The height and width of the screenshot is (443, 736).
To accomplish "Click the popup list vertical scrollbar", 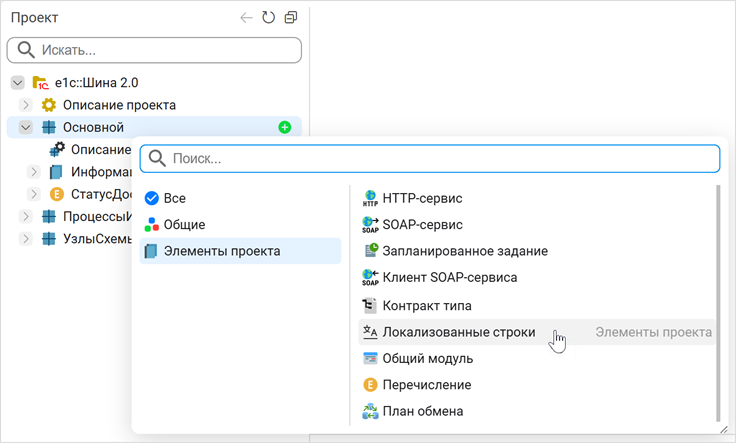I will (718, 303).
